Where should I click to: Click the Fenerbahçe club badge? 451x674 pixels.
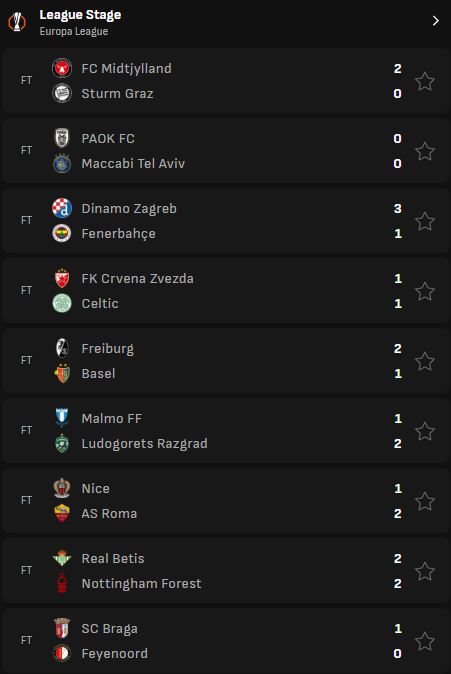tap(62, 233)
